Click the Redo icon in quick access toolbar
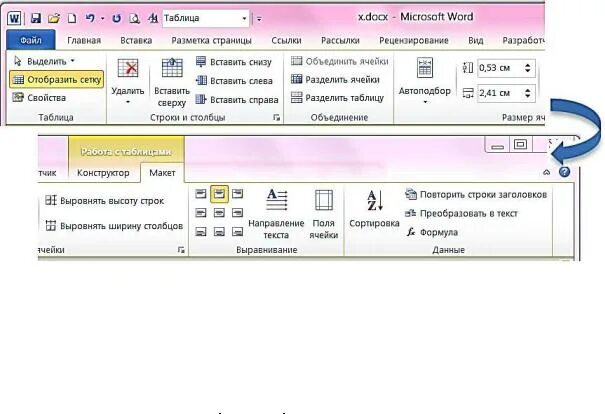 [x=116, y=18]
